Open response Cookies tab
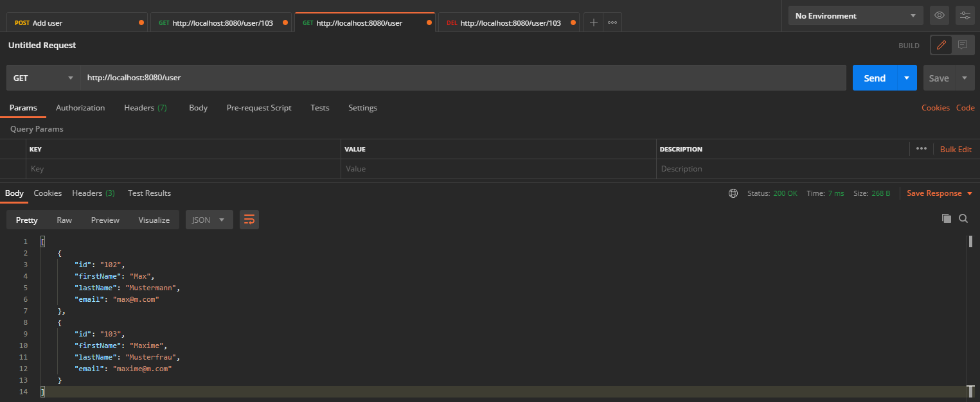980x402 pixels. (48, 193)
